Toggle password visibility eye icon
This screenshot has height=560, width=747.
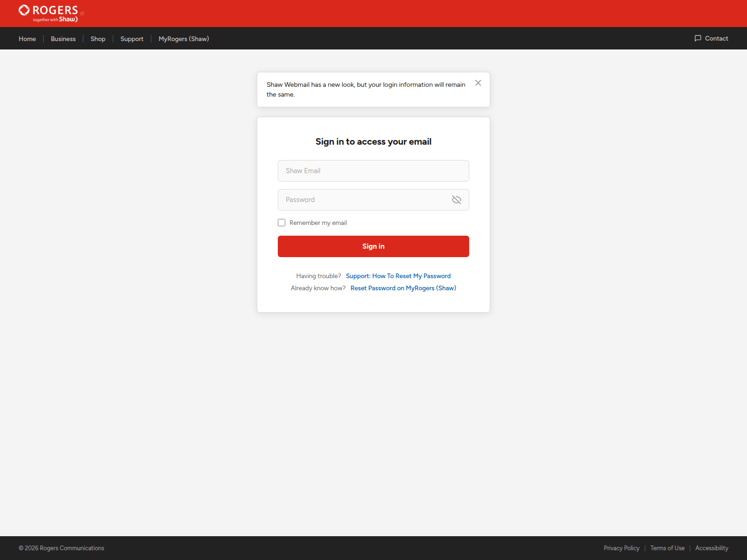(457, 200)
